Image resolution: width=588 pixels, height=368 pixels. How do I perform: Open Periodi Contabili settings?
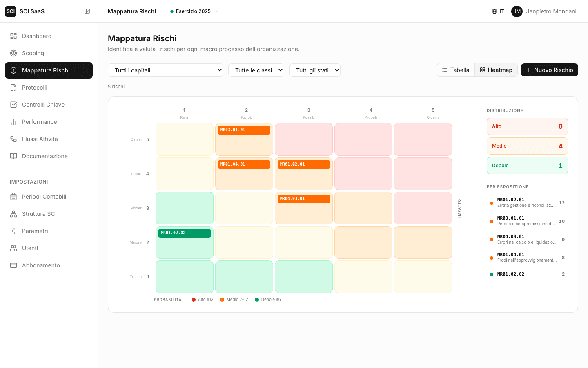coord(49,197)
